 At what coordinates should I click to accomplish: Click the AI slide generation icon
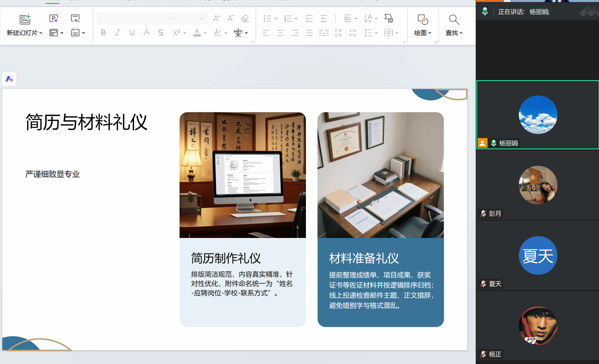54,18
